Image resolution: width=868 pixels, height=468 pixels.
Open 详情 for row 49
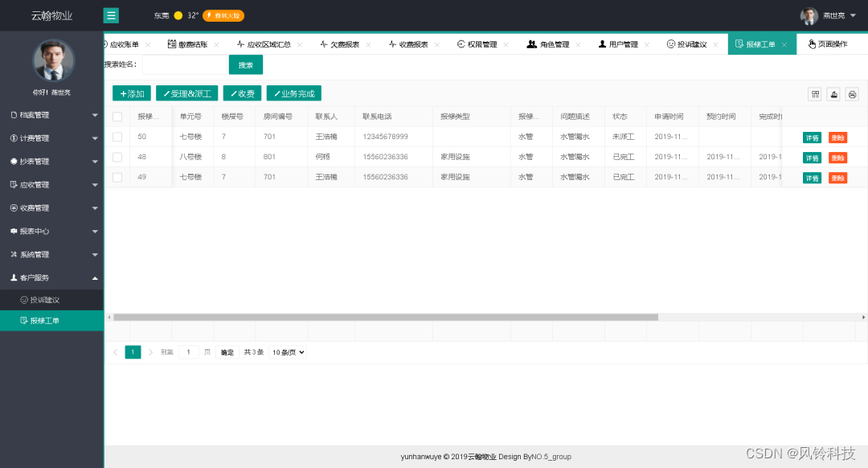click(812, 178)
